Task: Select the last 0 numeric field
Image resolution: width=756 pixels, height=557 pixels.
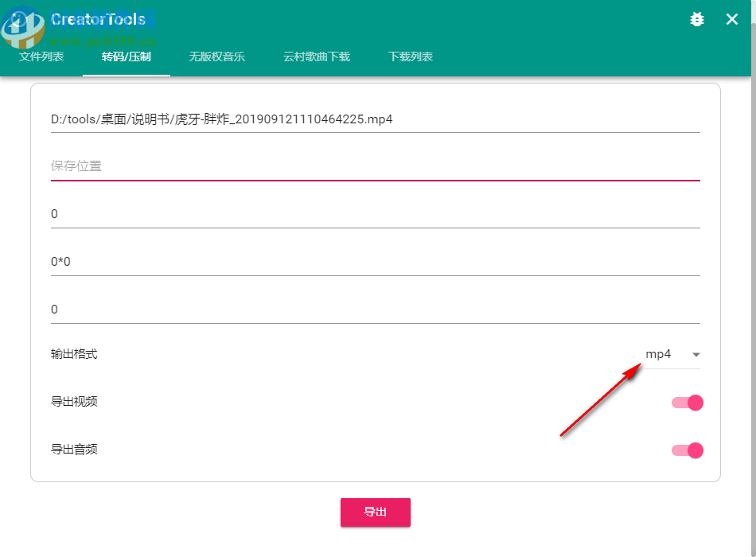Action: [374, 309]
